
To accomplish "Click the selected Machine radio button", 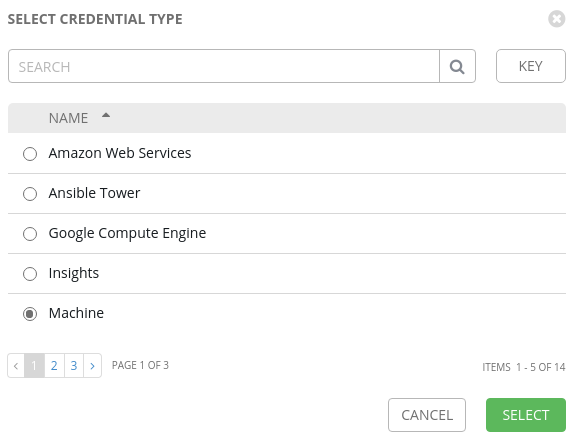I will coord(30,314).
